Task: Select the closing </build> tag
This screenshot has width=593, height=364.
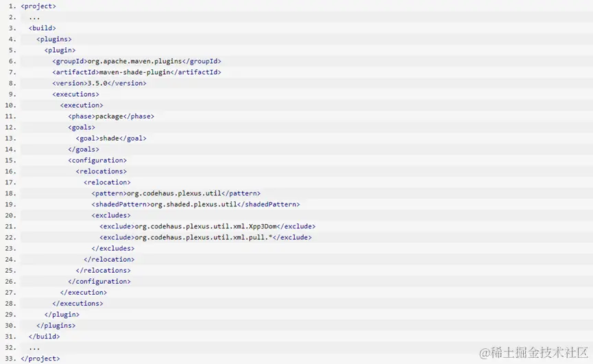Action: tap(45, 337)
